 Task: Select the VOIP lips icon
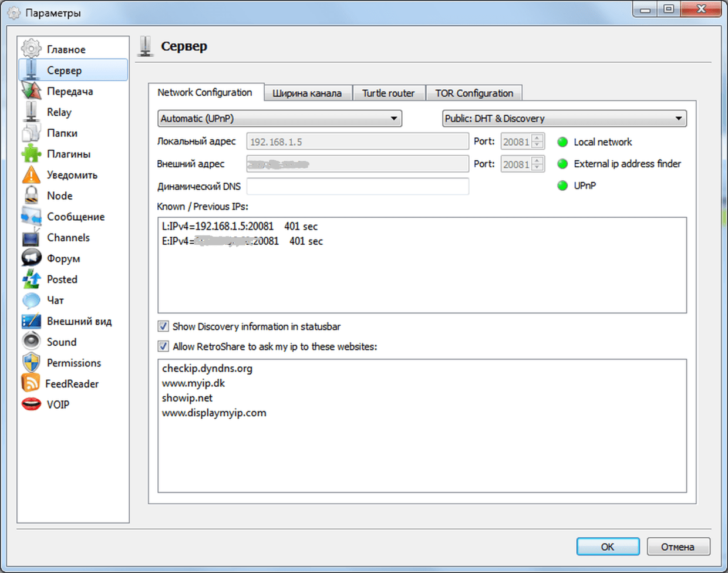pos(31,405)
